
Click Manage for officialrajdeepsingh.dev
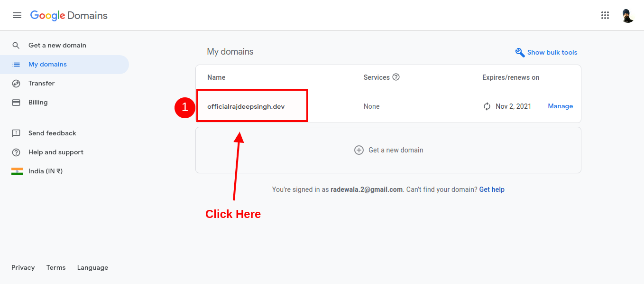point(560,106)
